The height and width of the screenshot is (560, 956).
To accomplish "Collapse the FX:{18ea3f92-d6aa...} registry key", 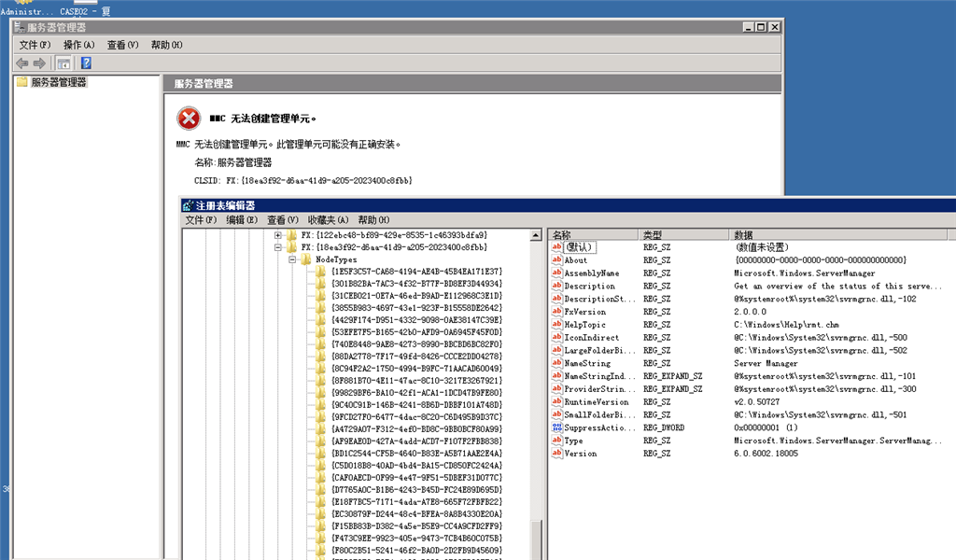I will [278, 247].
